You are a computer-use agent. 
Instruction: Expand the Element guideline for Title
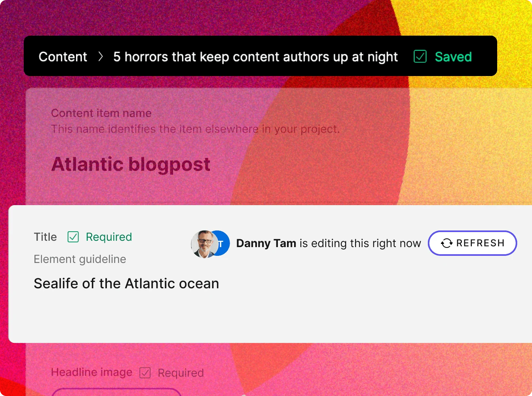[x=80, y=259]
